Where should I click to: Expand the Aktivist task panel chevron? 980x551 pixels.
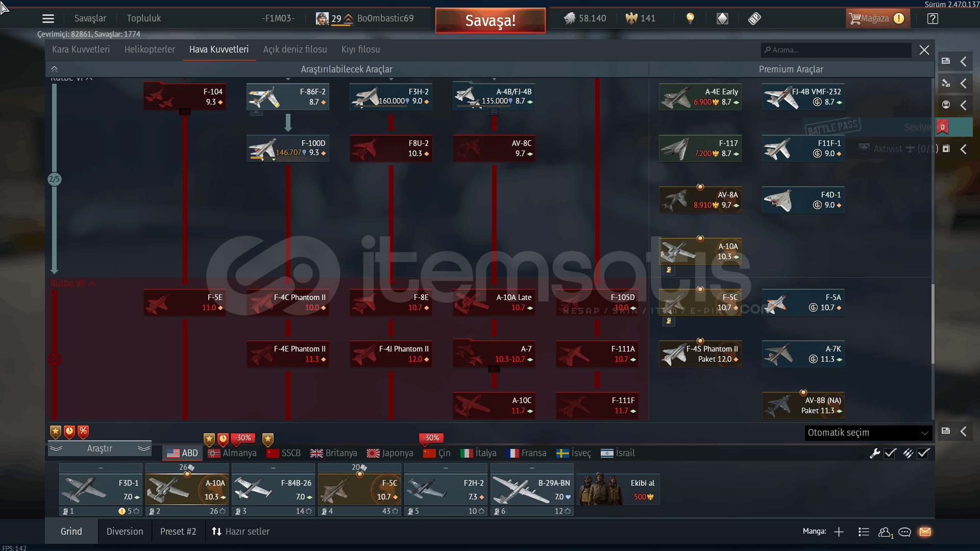(x=964, y=149)
